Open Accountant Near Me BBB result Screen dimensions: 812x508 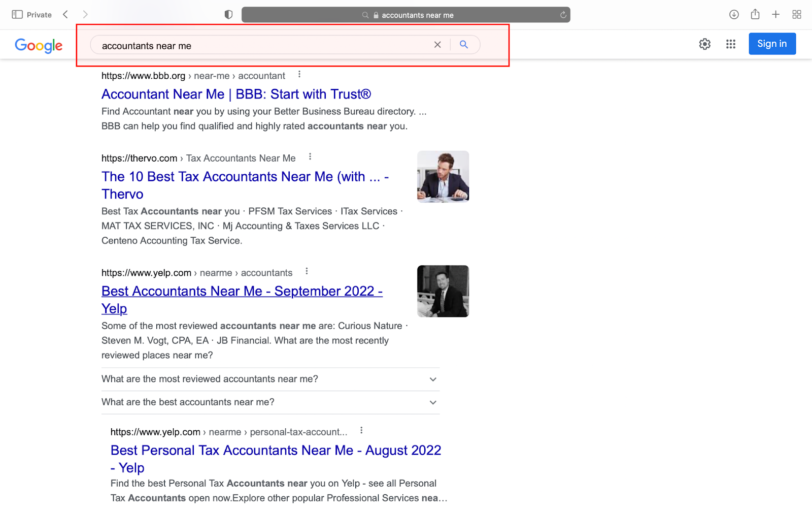[236, 94]
